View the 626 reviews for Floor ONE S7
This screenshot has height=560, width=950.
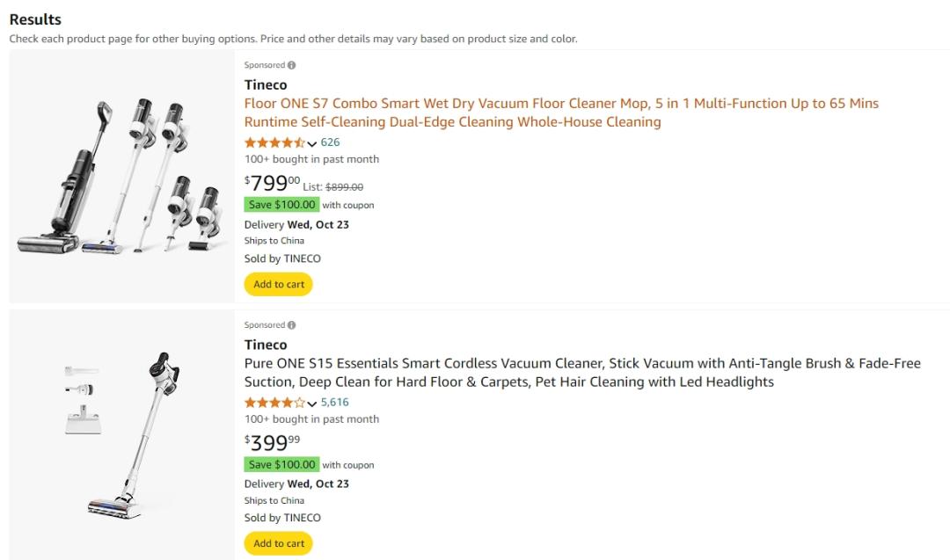pyautogui.click(x=330, y=142)
